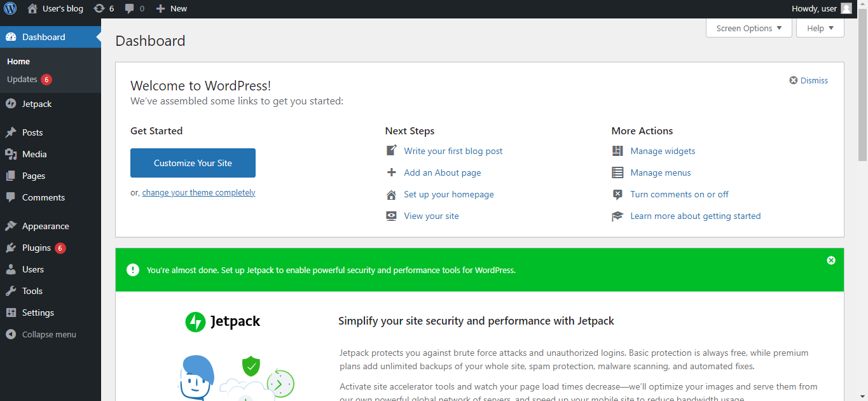The height and width of the screenshot is (401, 868).
Task: Click the pencil icon beside Write first post
Action: click(392, 151)
